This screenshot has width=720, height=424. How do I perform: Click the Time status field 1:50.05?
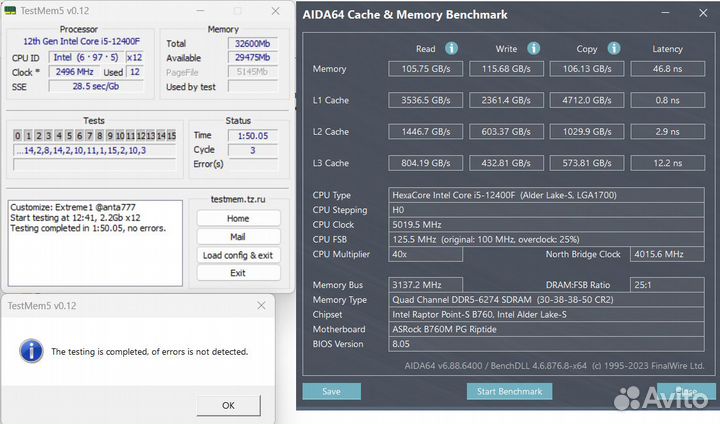click(x=253, y=136)
